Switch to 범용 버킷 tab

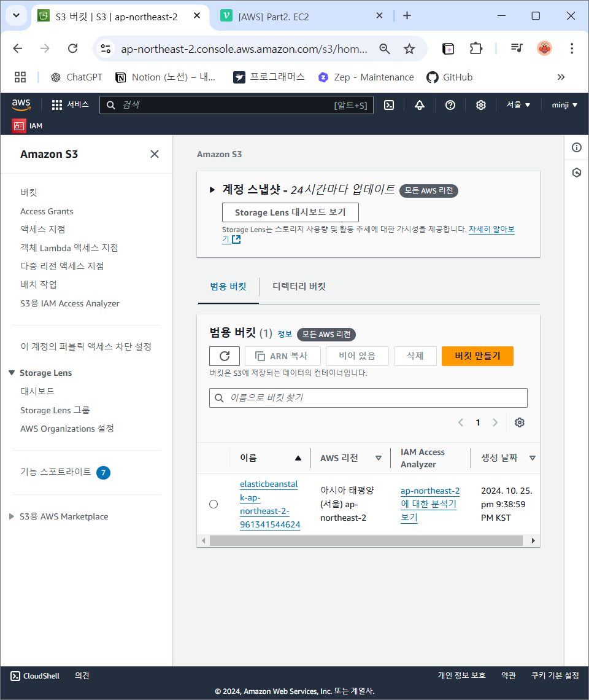point(228,287)
